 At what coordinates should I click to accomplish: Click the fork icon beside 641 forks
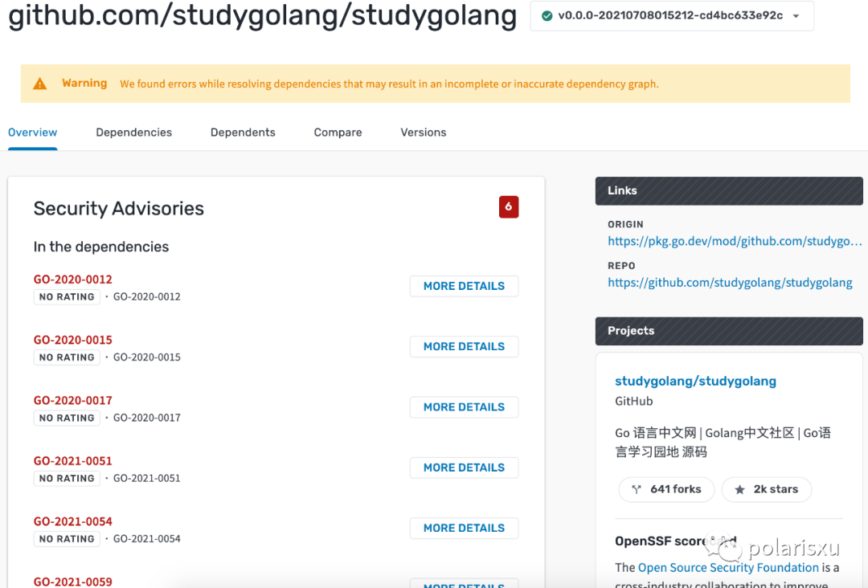coord(637,489)
